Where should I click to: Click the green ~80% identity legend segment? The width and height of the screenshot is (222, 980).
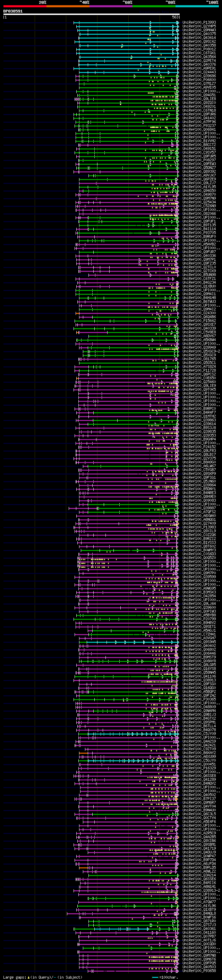(154, 6)
